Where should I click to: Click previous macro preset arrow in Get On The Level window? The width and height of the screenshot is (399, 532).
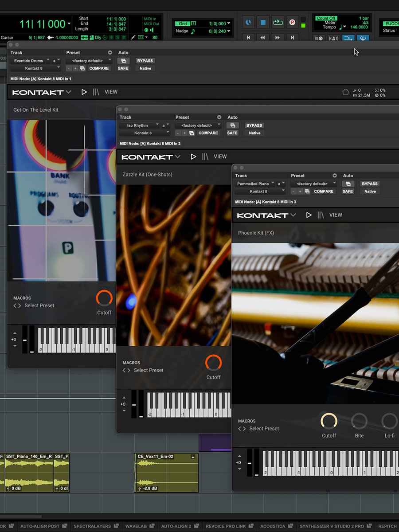click(x=15, y=306)
